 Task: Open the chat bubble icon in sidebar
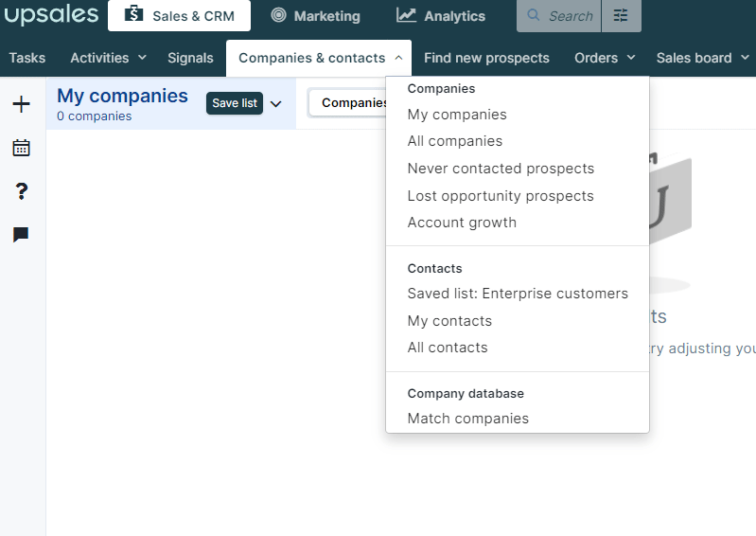pyautogui.click(x=21, y=235)
